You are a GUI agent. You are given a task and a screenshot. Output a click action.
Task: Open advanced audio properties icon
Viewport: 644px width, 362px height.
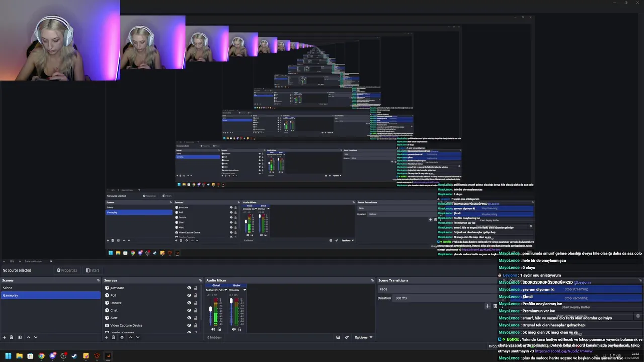(347, 337)
